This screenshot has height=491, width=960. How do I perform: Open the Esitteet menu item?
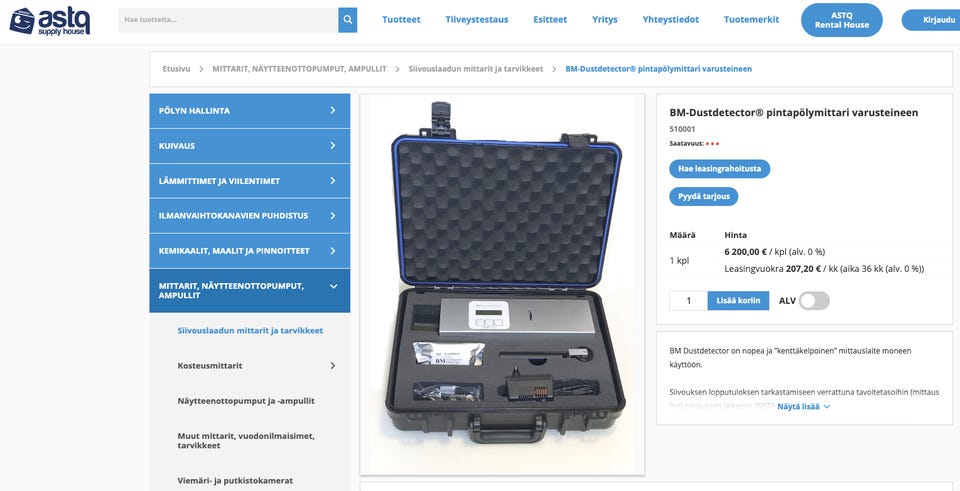click(550, 20)
